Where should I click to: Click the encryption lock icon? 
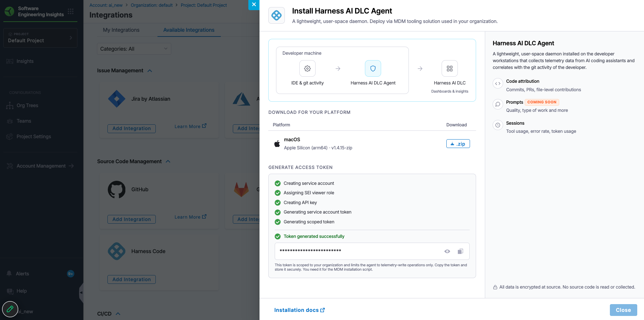coord(495,287)
